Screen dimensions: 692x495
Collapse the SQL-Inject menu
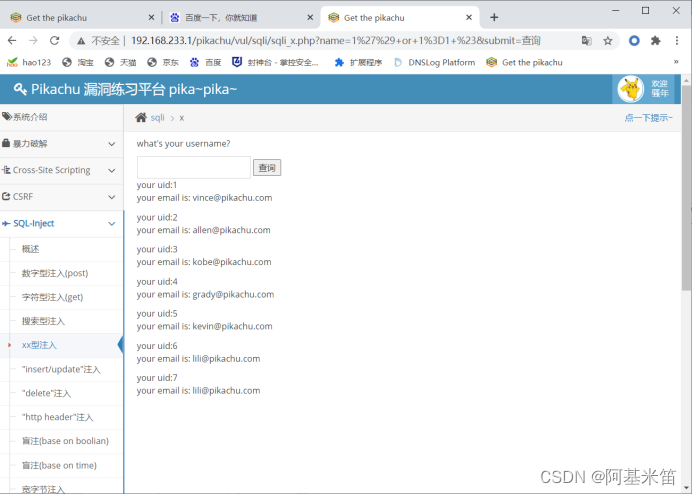(x=61, y=224)
